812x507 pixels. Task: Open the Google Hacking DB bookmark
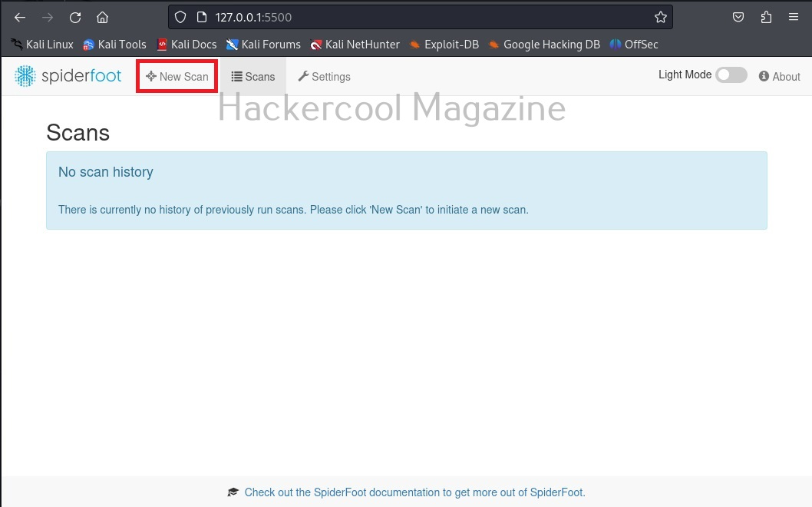[544, 45]
